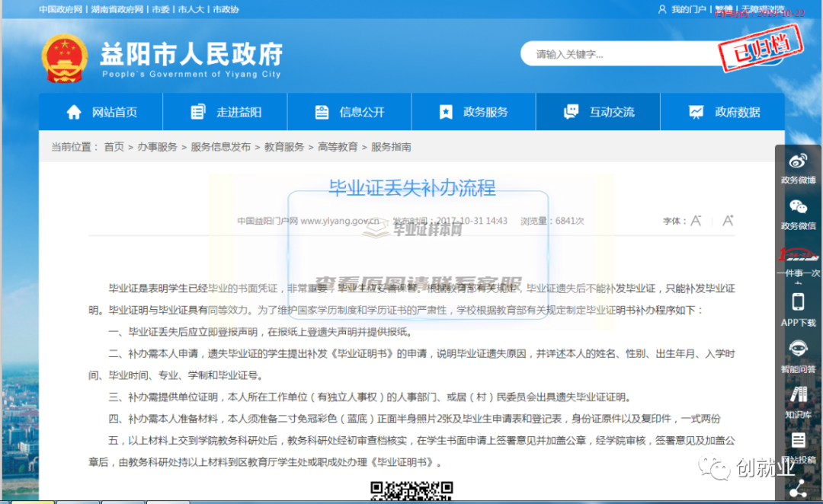This screenshot has height=504, width=823.
Task: Decrease font size with A- button
Action: pos(695,221)
